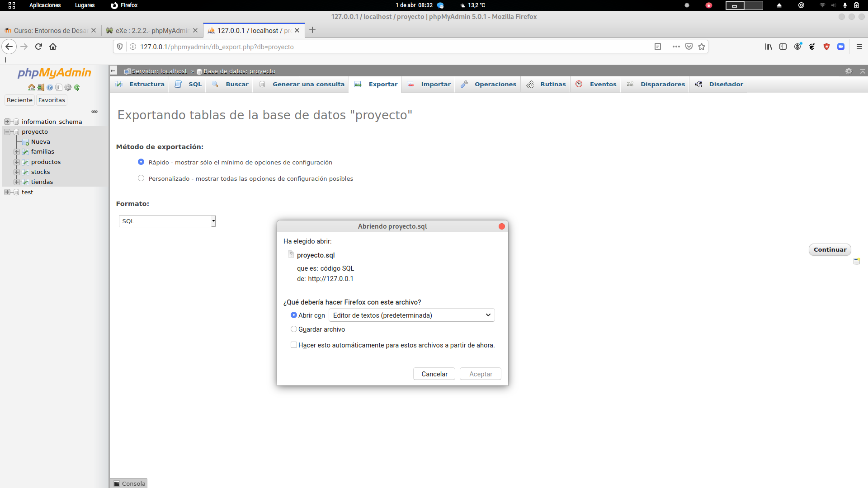Check Hacer esto automáticamente checkbox

(x=294, y=345)
